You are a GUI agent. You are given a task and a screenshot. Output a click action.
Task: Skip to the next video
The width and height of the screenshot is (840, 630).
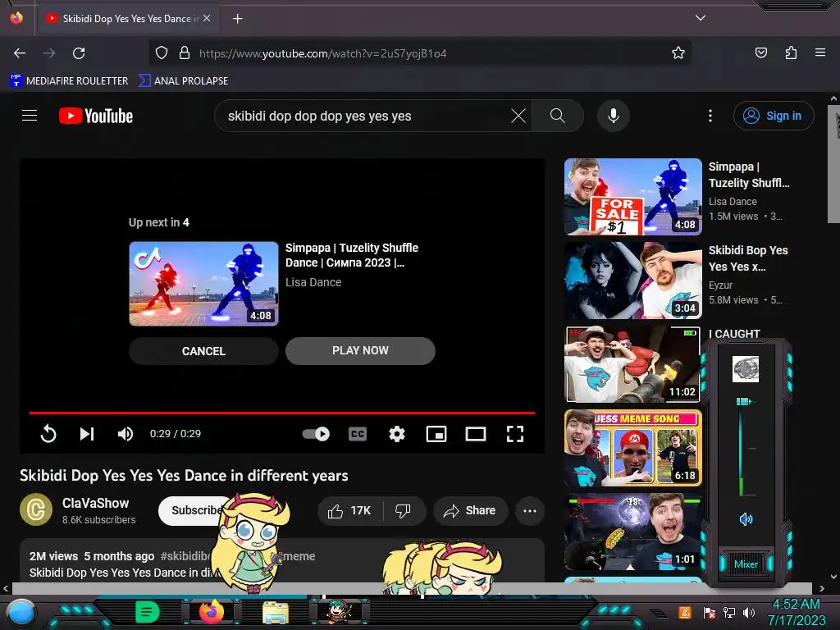(87, 433)
